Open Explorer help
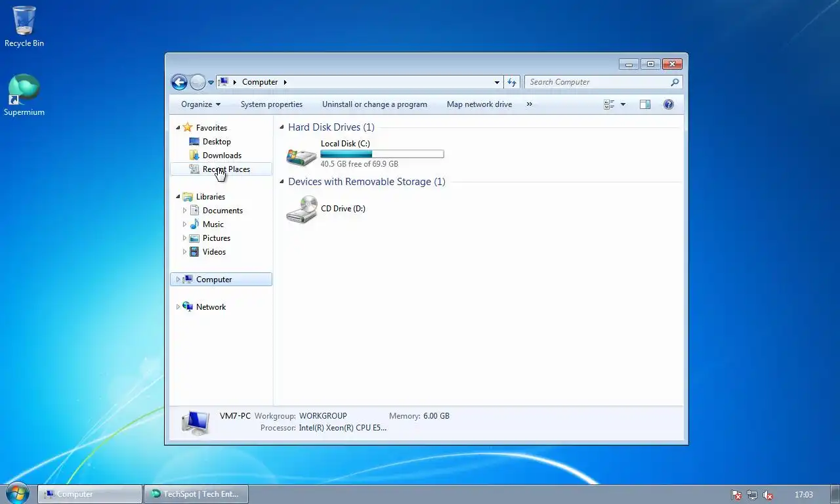The width and height of the screenshot is (840, 504). point(669,104)
